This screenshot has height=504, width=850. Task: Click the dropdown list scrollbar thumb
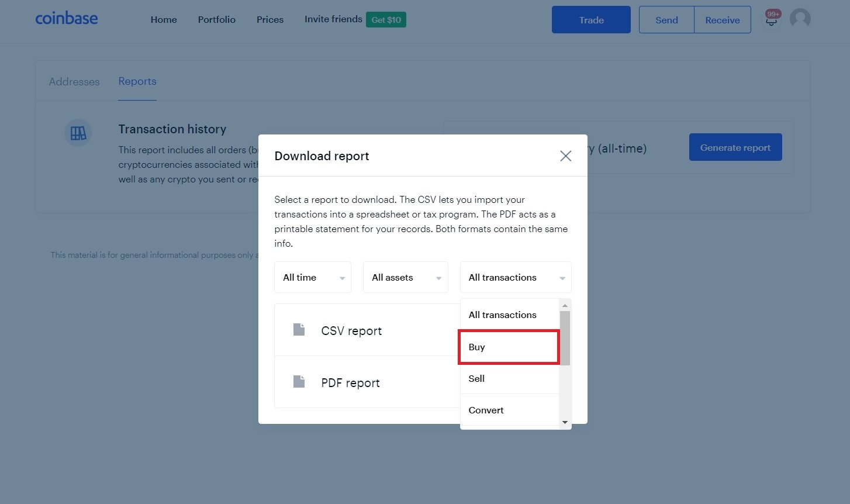pos(565,338)
